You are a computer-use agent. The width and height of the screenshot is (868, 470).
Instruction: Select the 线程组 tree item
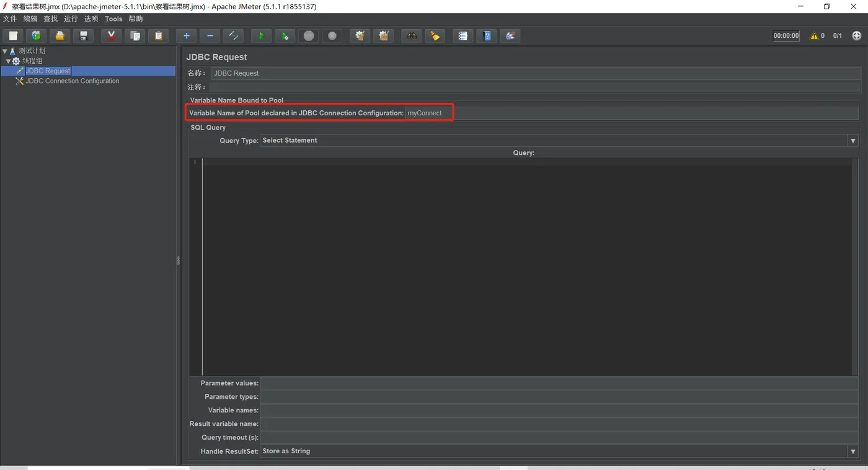pyautogui.click(x=32, y=61)
